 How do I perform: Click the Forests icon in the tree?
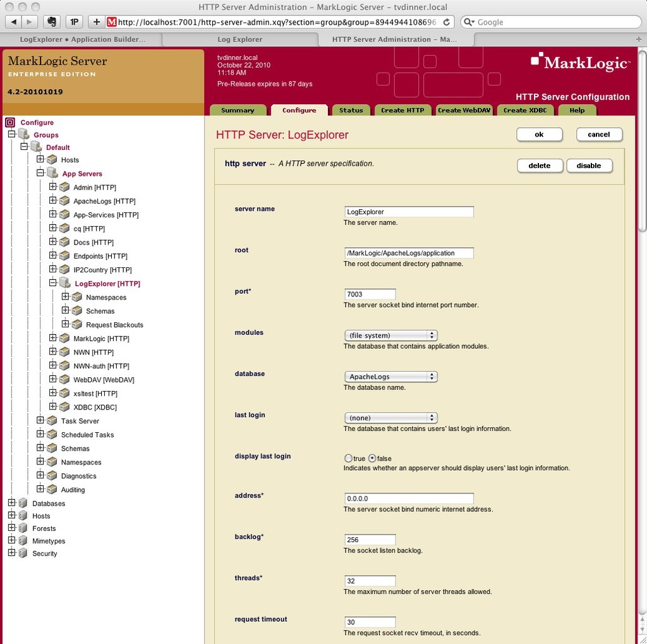(x=23, y=528)
